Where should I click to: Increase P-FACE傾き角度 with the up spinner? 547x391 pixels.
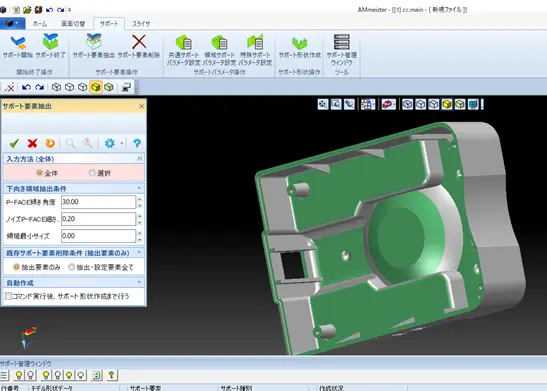[x=140, y=199]
